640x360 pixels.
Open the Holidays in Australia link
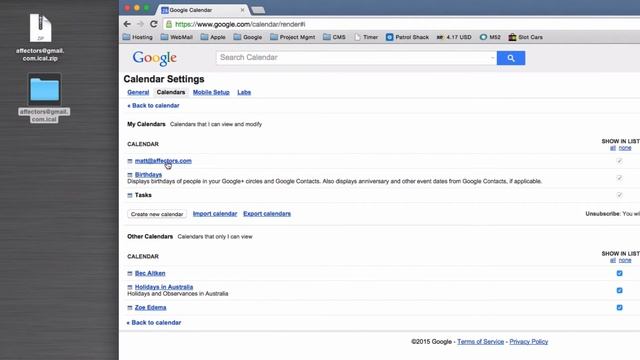164,287
